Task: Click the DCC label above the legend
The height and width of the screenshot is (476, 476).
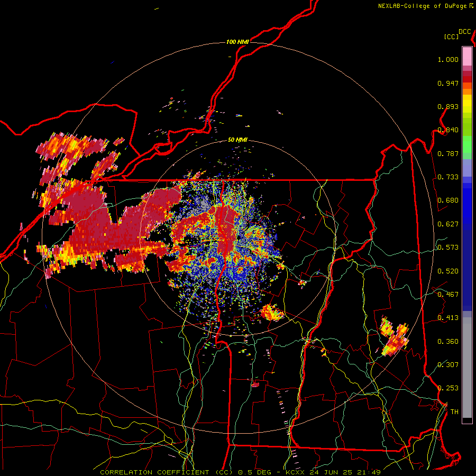Action: click(x=464, y=32)
